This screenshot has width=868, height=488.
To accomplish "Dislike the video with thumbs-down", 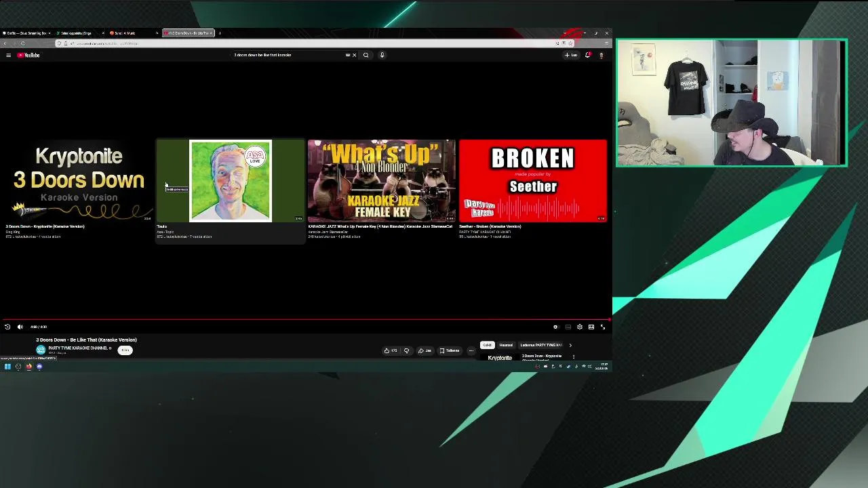I will coord(406,350).
